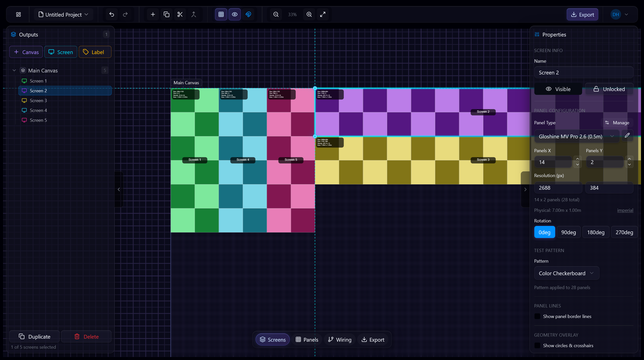The height and width of the screenshot is (360, 644).
Task: Open the Panel Type dropdown
Action: [576, 136]
